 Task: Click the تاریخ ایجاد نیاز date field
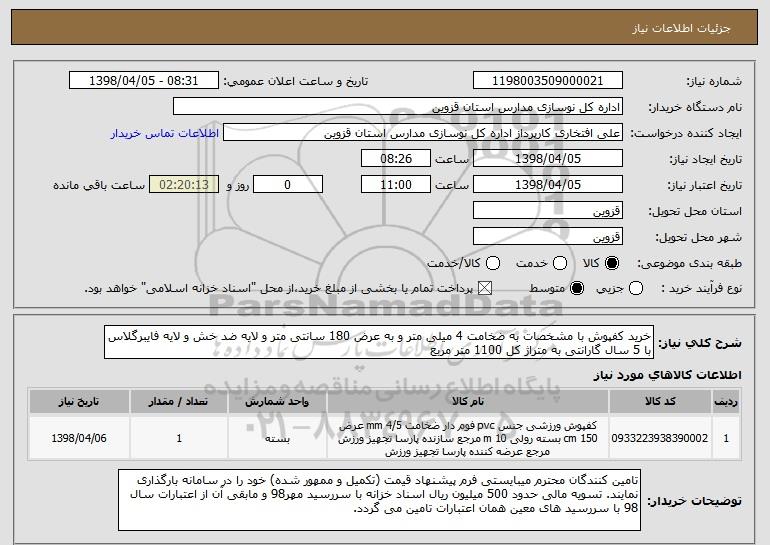pyautogui.click(x=548, y=159)
